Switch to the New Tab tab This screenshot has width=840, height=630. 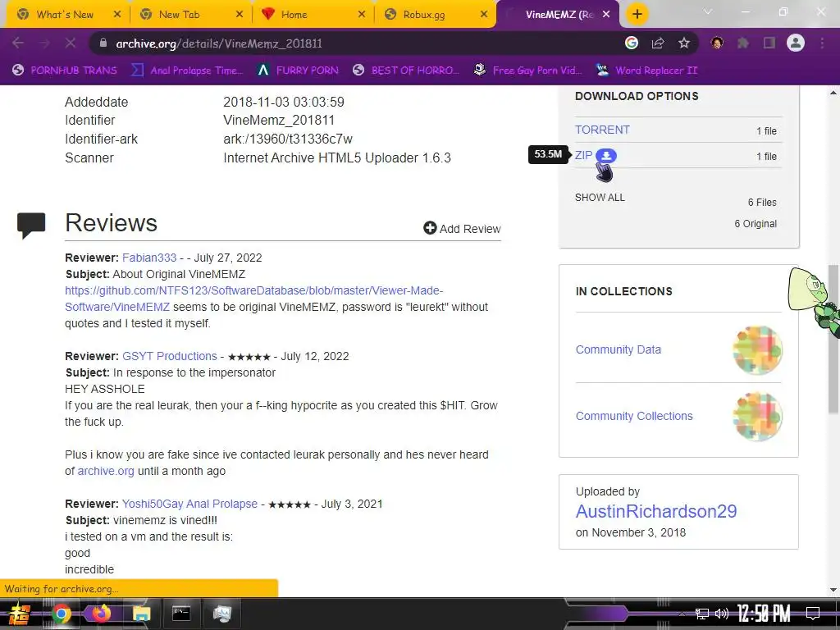[x=179, y=15]
